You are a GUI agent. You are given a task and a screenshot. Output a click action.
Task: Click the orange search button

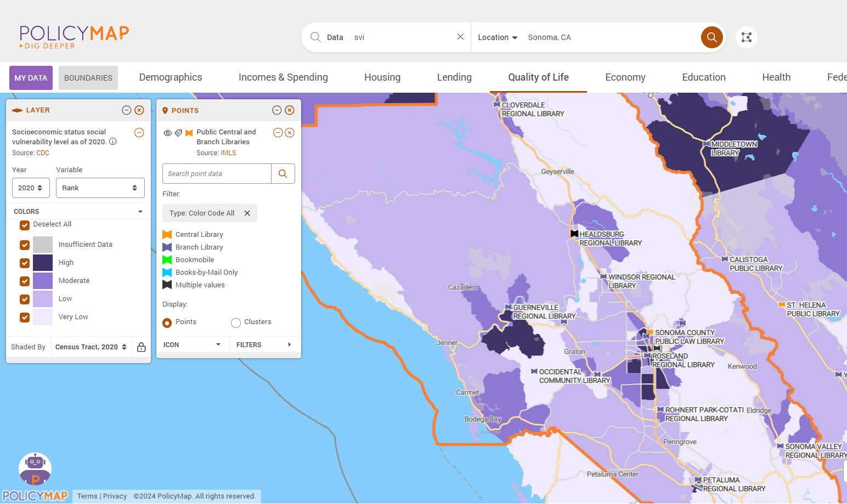pyautogui.click(x=712, y=37)
